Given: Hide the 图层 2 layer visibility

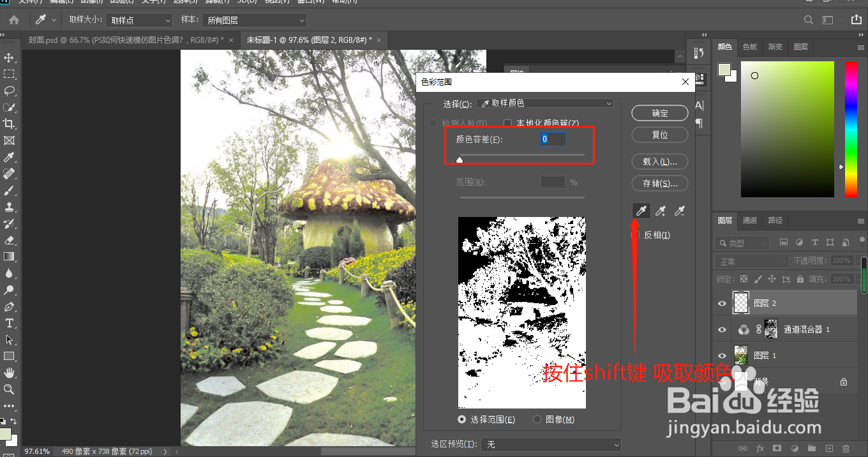Looking at the screenshot, I should tap(722, 303).
